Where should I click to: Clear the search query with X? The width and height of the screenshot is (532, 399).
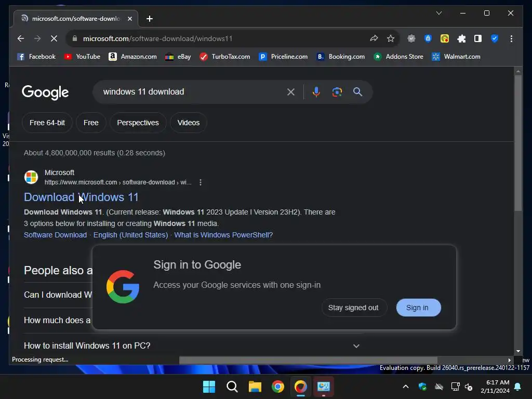tap(291, 92)
